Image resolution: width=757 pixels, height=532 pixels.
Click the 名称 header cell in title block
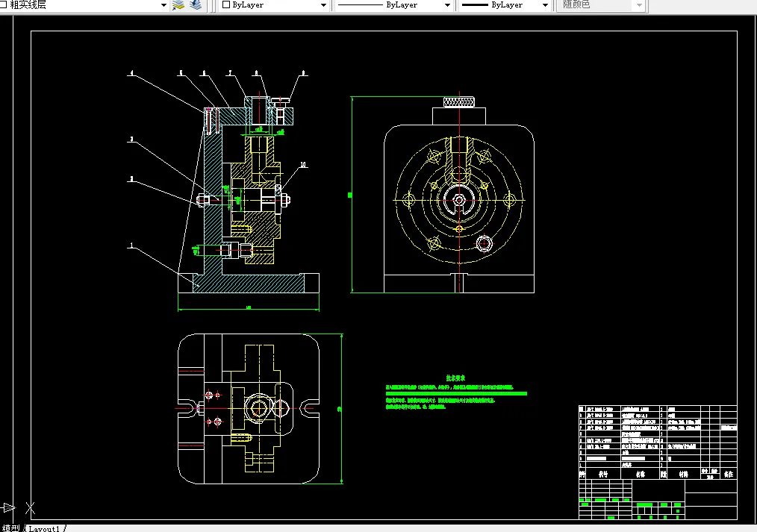coord(641,474)
